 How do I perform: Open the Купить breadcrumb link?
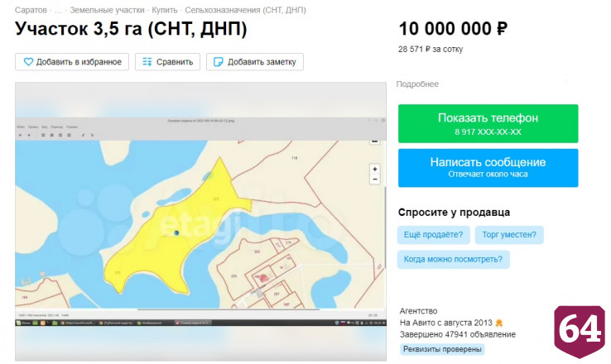click(x=165, y=10)
